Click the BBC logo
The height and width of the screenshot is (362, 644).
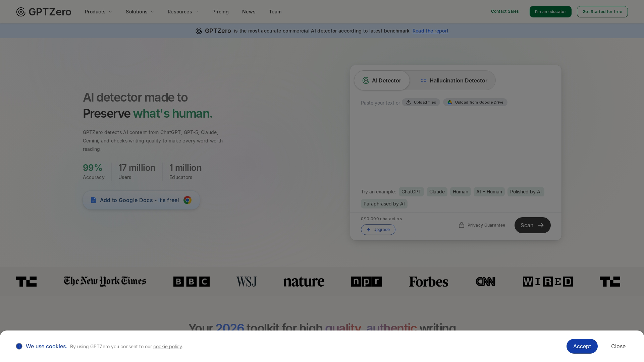point(192,282)
